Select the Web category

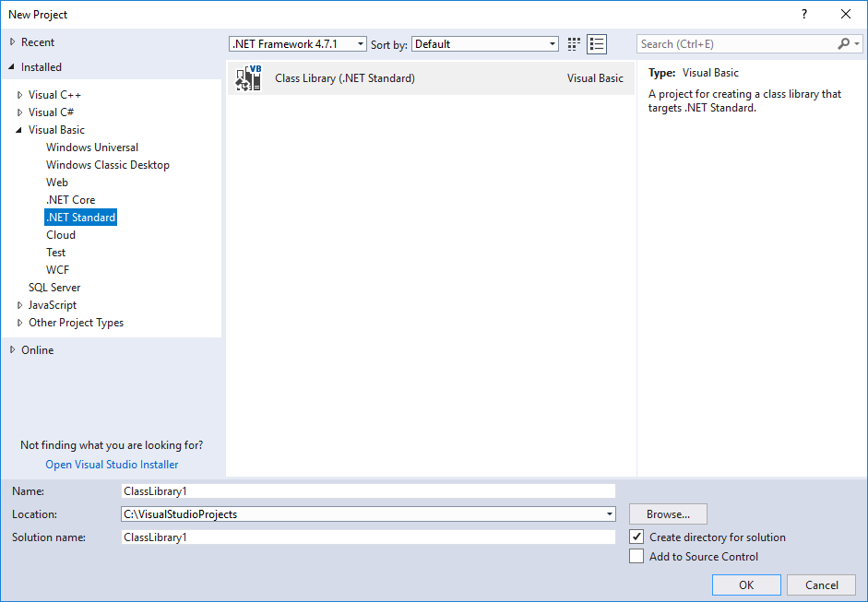coord(57,182)
